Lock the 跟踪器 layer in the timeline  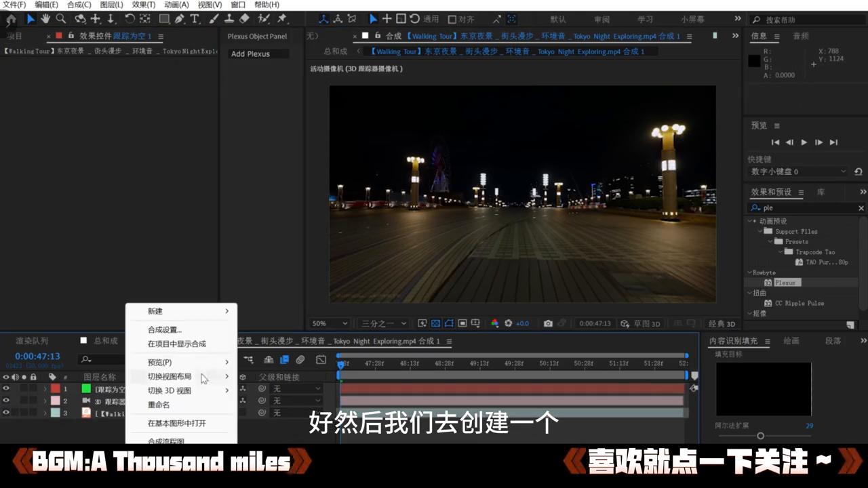tap(33, 400)
